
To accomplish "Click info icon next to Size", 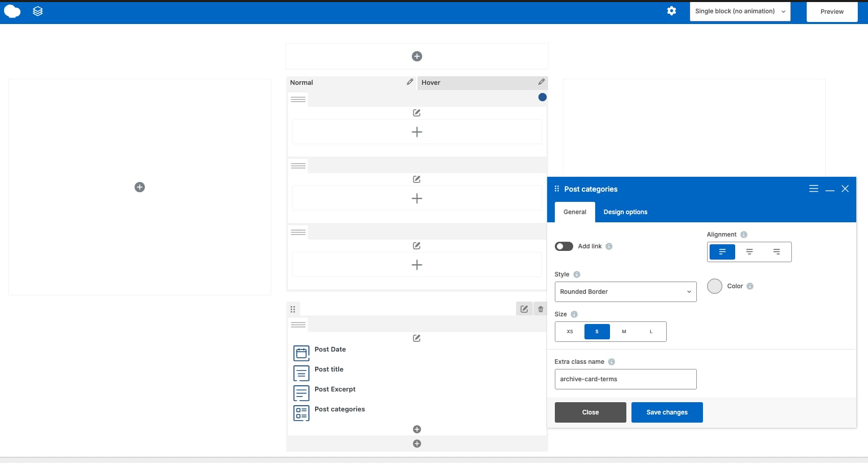I will pyautogui.click(x=574, y=314).
